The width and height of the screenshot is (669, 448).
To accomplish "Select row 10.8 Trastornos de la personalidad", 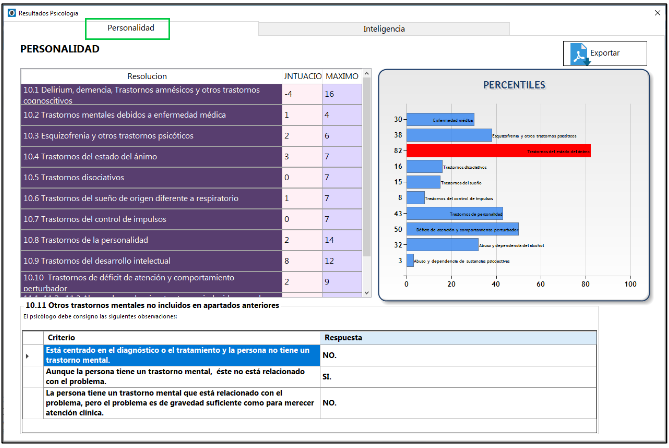I will point(151,240).
